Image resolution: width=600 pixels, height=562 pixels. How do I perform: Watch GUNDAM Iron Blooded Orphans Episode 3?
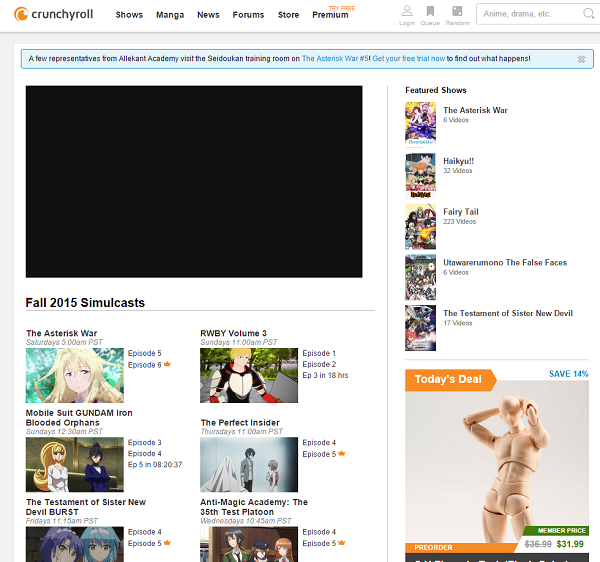145,442
